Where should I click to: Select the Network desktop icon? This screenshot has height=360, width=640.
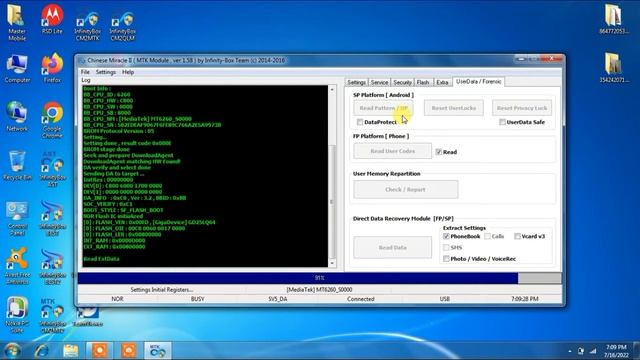pos(17,117)
